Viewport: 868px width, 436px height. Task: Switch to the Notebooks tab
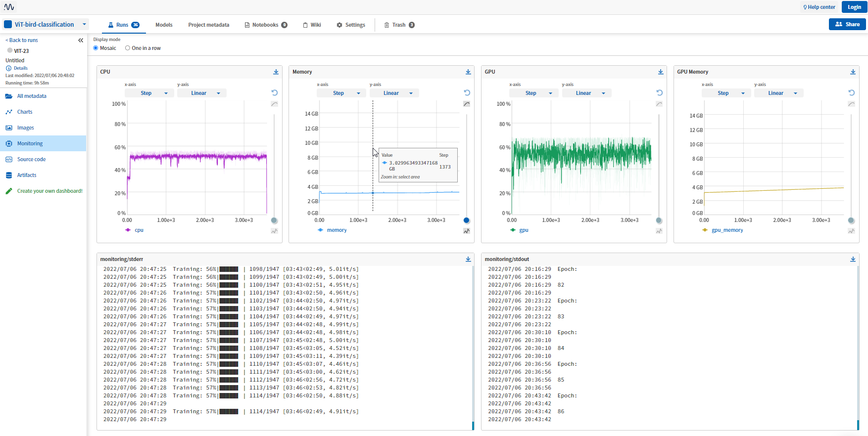(x=265, y=25)
